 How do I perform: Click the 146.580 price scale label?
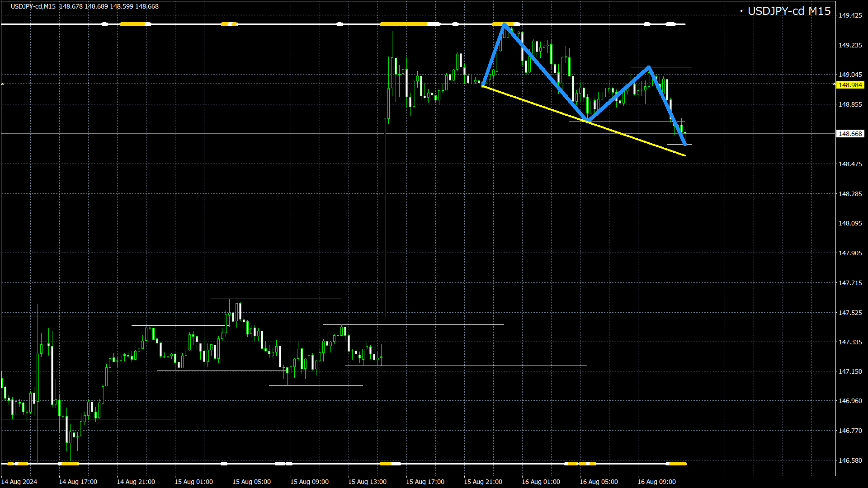click(850, 460)
